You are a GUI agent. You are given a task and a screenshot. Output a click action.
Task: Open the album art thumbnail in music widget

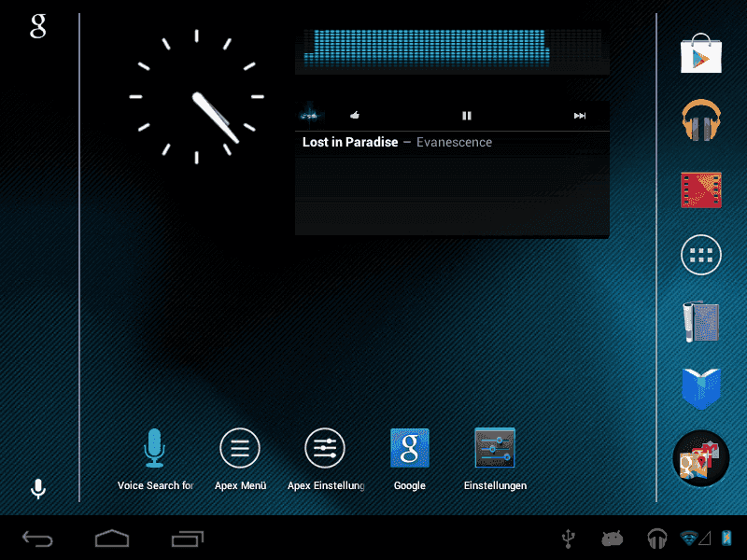click(x=310, y=115)
